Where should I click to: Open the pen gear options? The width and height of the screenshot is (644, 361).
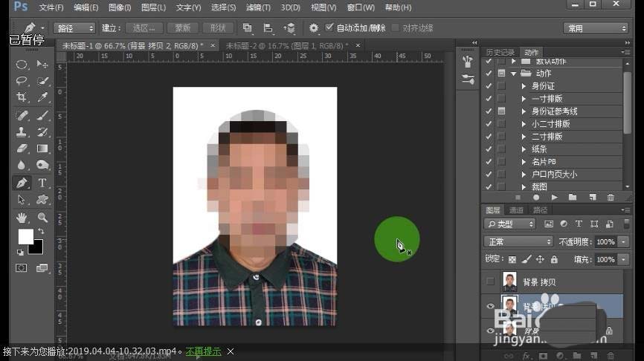(313, 28)
